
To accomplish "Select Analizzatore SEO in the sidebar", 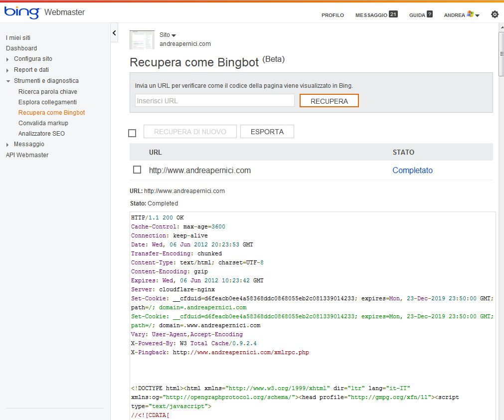I will [x=41, y=134].
